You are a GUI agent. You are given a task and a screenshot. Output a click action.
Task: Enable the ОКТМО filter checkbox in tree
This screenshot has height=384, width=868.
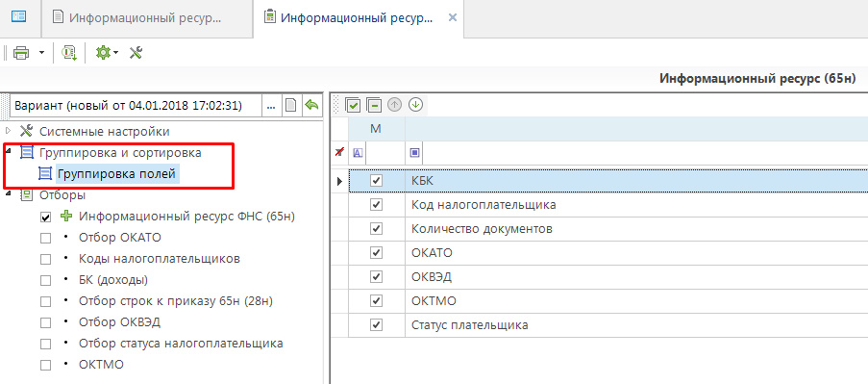pyautogui.click(x=46, y=365)
